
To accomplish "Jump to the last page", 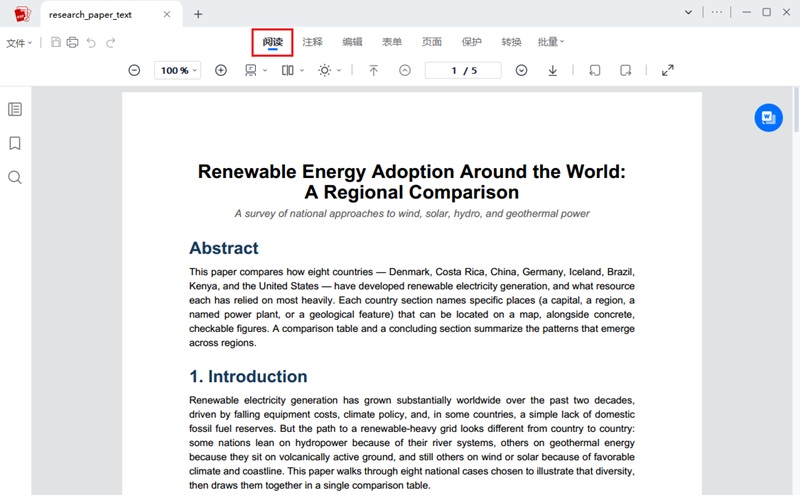I will click(x=553, y=70).
